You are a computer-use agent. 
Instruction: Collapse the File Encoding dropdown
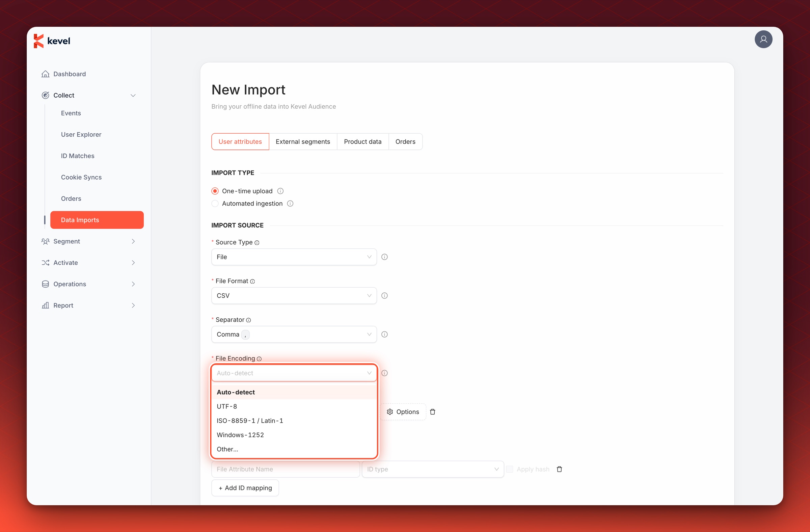(x=294, y=373)
